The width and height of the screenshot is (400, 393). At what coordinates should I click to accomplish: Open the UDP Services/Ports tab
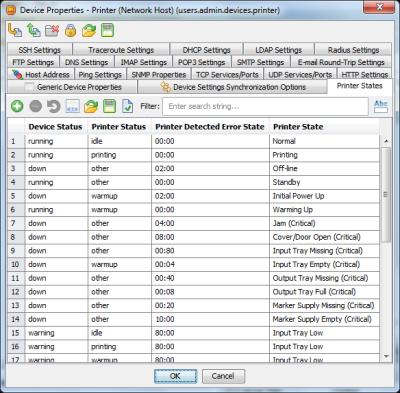tap(300, 75)
